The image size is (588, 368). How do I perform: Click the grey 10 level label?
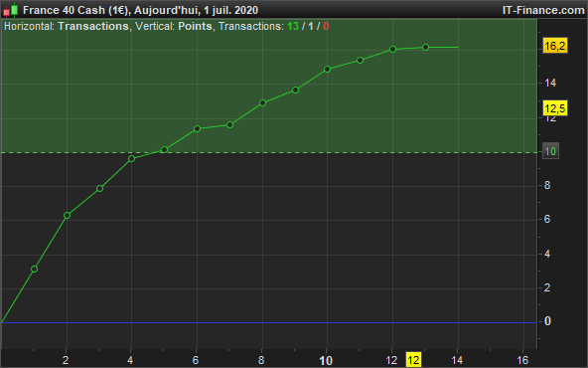pyautogui.click(x=550, y=151)
